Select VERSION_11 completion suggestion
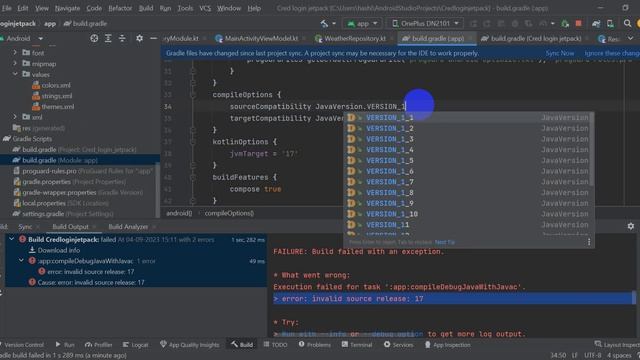This screenshot has width=640, height=360. [468, 224]
